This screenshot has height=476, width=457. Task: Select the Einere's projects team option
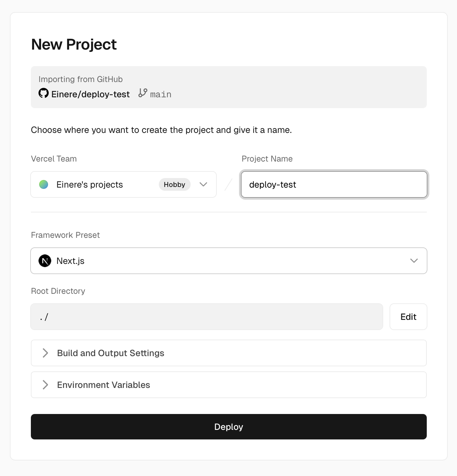(89, 184)
